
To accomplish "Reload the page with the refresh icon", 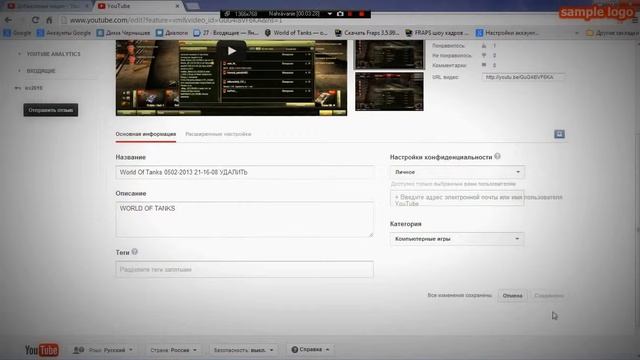I will 36,20.
